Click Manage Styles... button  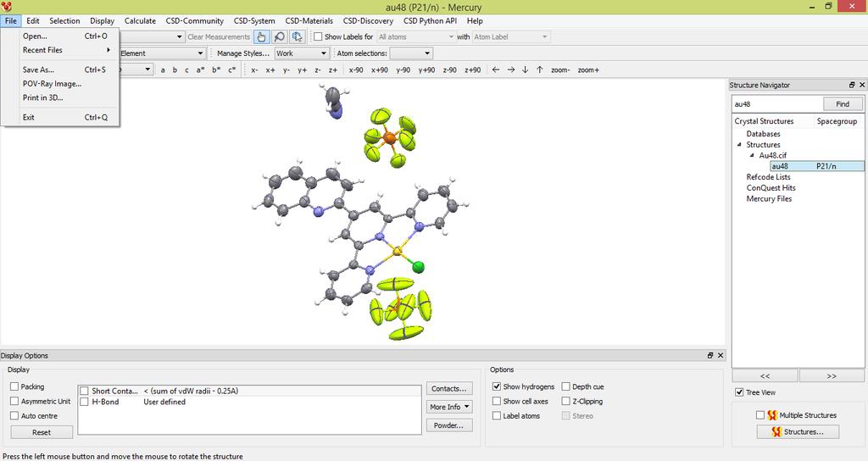pos(243,53)
